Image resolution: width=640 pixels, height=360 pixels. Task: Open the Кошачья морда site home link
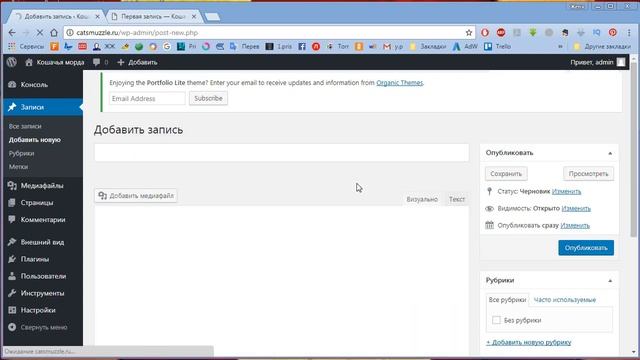coord(55,62)
